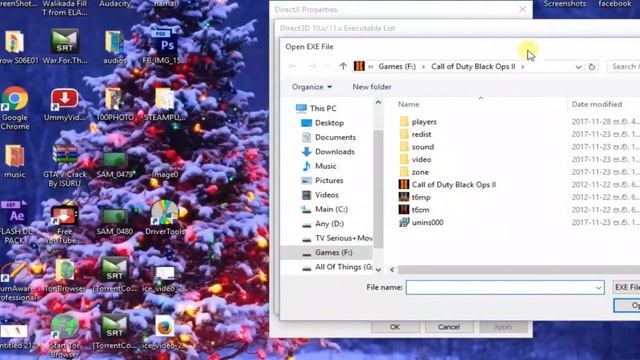Click the Search box in file dialog
640x360 pixels.
[x=624, y=67]
